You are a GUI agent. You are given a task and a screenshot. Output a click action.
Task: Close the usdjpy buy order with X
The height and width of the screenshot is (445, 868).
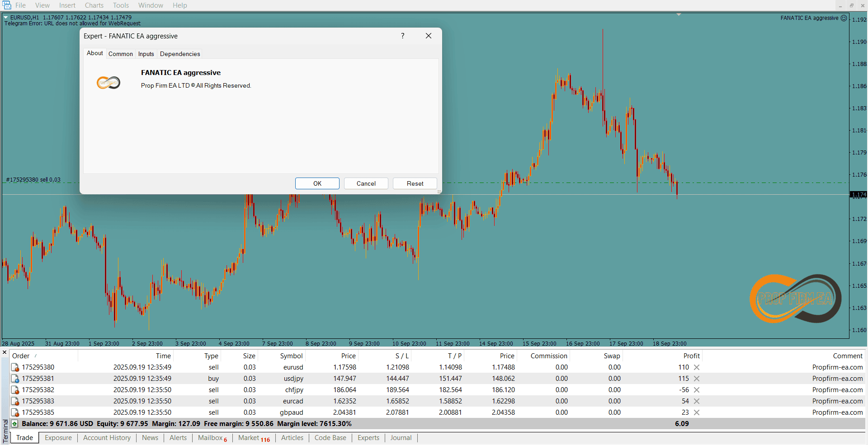[x=697, y=379]
